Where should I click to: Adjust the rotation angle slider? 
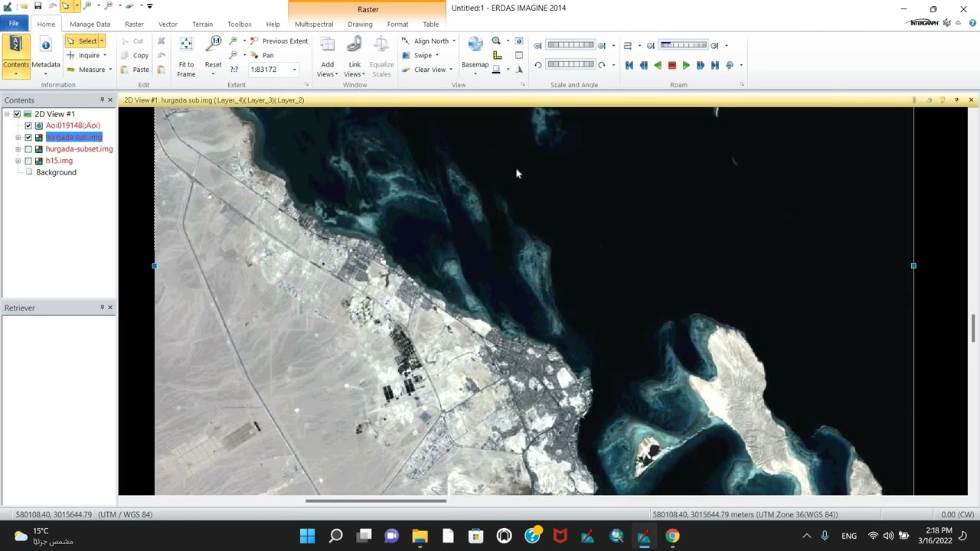(x=570, y=64)
